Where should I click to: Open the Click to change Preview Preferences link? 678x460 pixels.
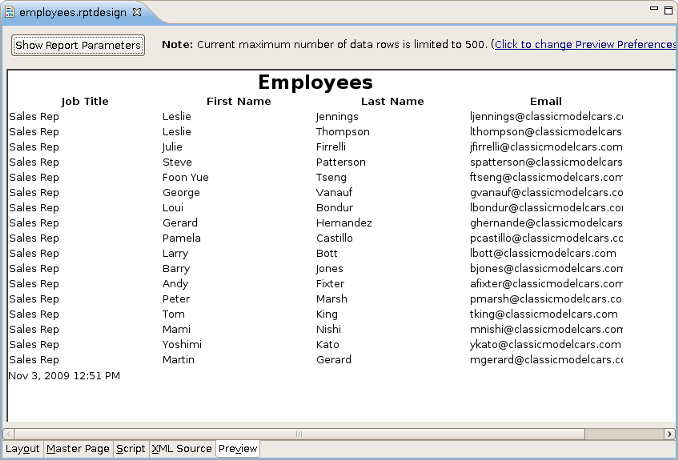(x=585, y=45)
